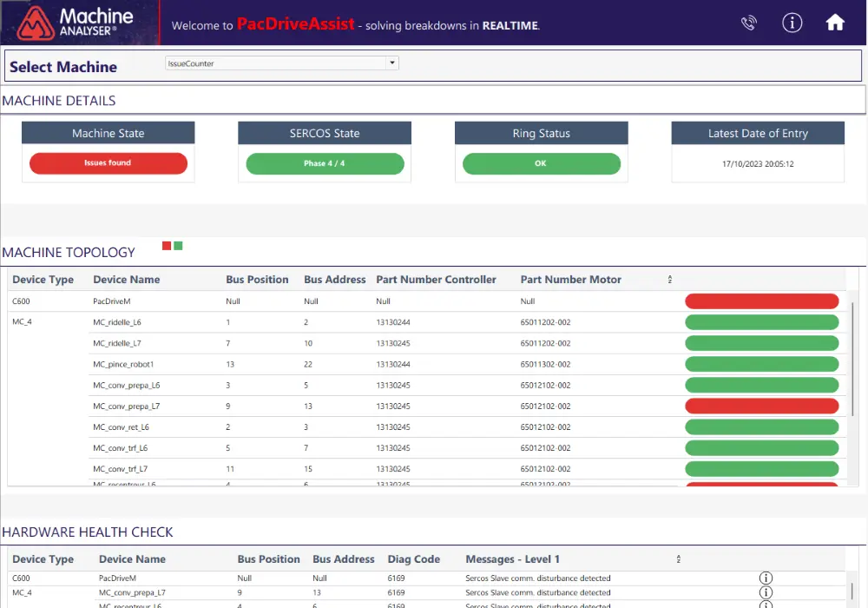Select MC_conv_trf_L7 device name

pyautogui.click(x=120, y=469)
